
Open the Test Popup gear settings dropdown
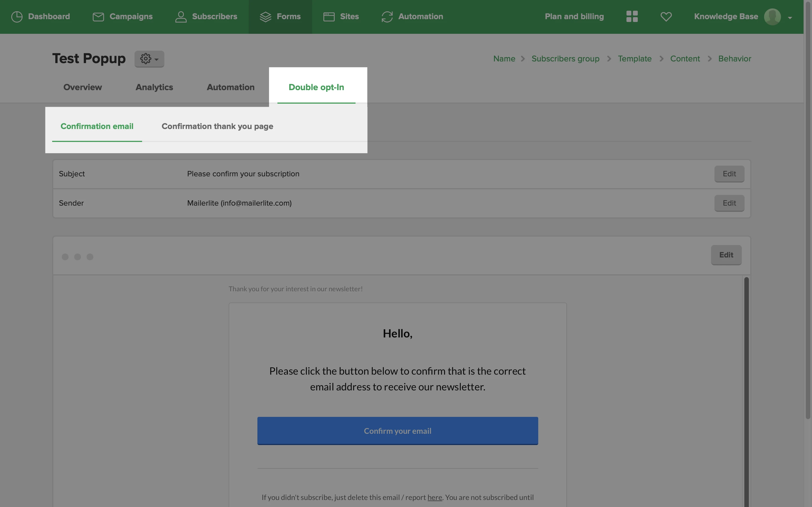tap(149, 59)
